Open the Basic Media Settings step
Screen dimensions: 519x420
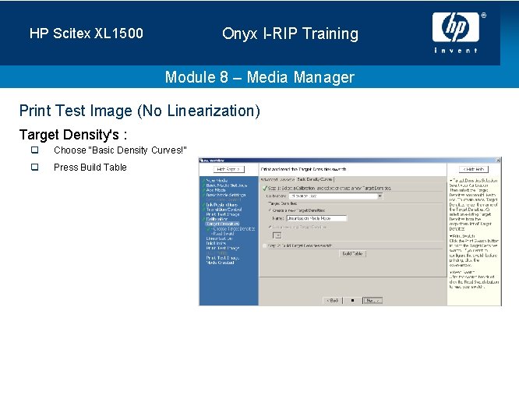pos(227,185)
